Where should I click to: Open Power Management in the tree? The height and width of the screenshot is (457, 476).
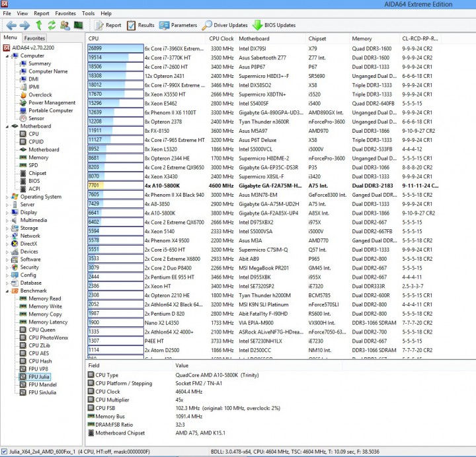click(x=52, y=102)
